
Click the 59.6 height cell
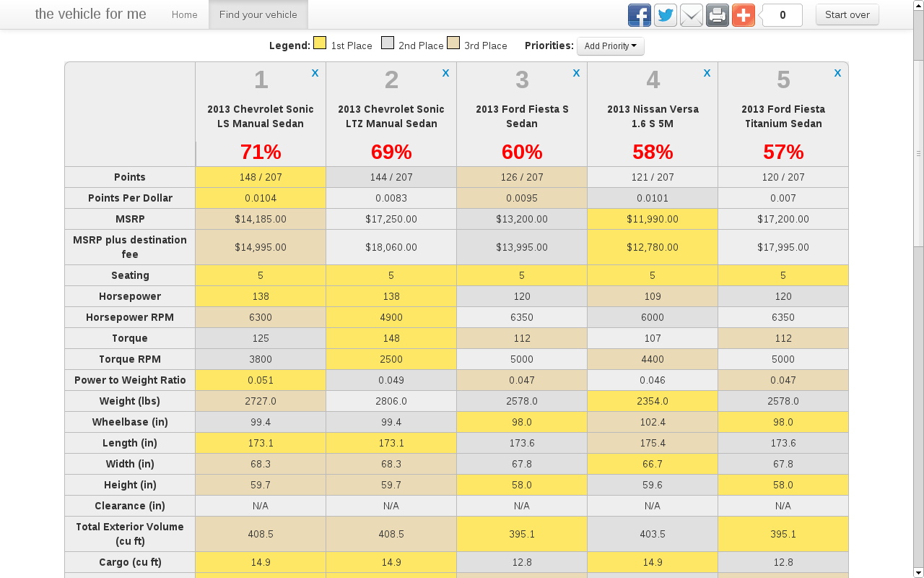pos(653,485)
